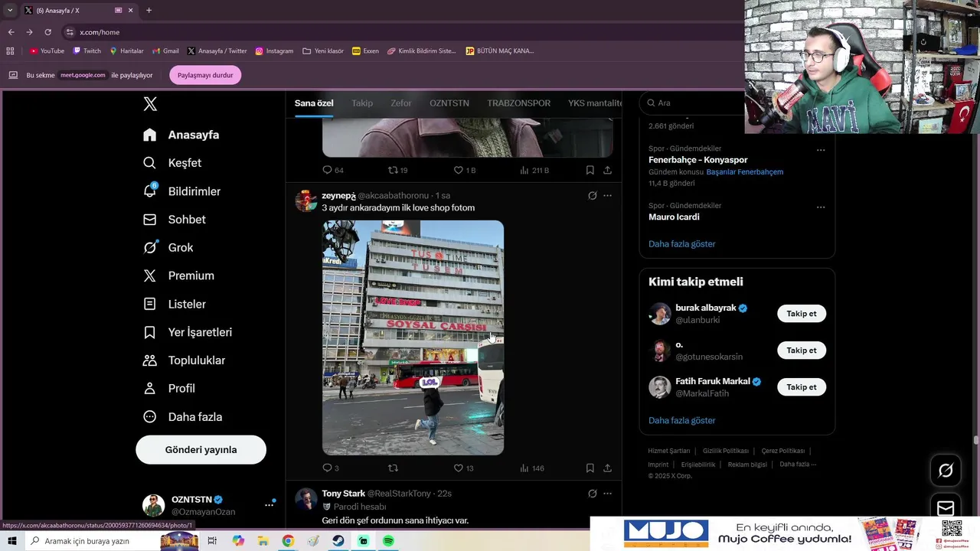The height and width of the screenshot is (551, 980).
Task: Open Topluluklar communities
Action: point(185,360)
